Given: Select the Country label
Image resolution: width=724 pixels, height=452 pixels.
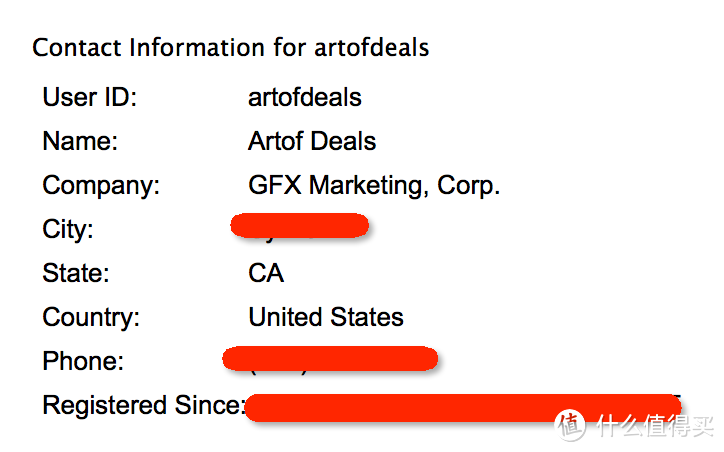Looking at the screenshot, I should [x=91, y=317].
